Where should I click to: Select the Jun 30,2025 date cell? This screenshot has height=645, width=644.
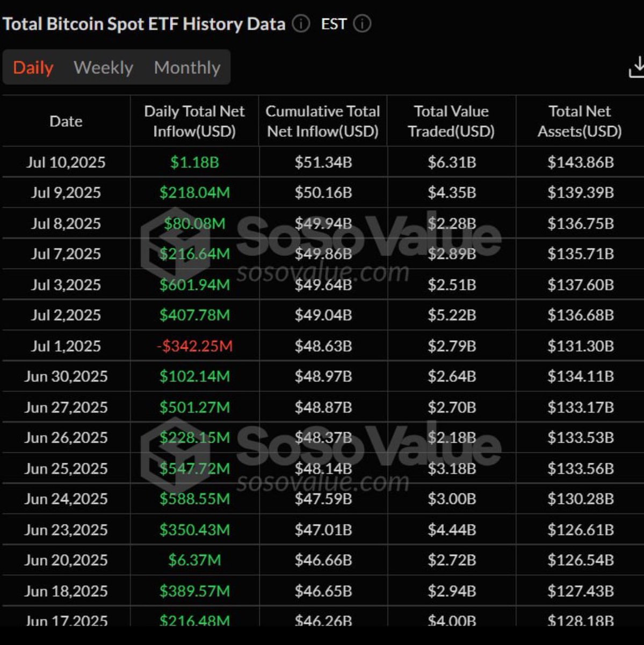click(x=66, y=376)
